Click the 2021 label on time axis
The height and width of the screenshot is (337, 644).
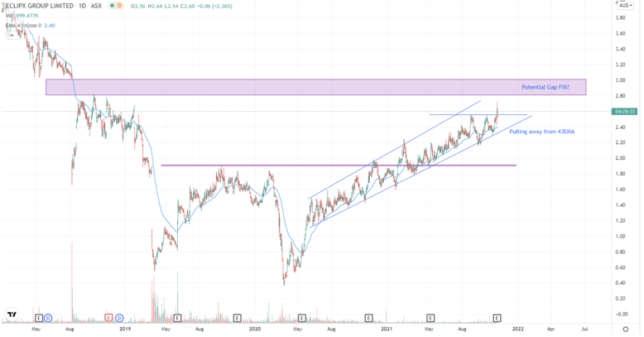point(386,329)
